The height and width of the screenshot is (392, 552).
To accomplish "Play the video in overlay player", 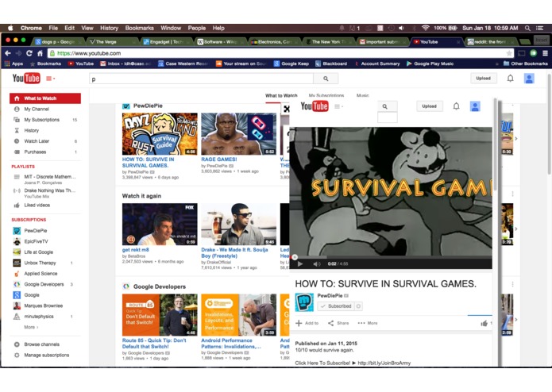I will pyautogui.click(x=300, y=264).
